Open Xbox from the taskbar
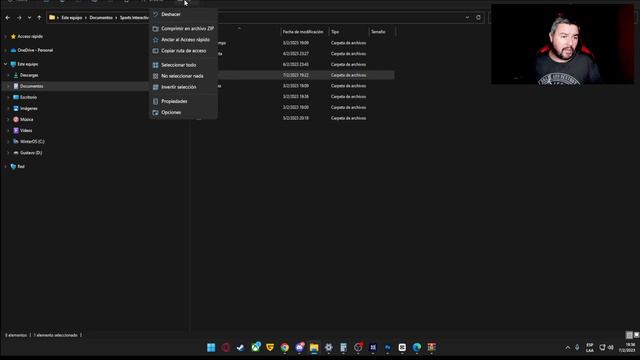 [x=256, y=347]
